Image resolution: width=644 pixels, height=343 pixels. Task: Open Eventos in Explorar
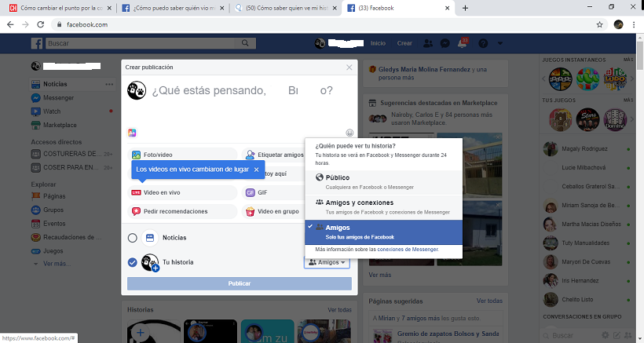pos(54,224)
